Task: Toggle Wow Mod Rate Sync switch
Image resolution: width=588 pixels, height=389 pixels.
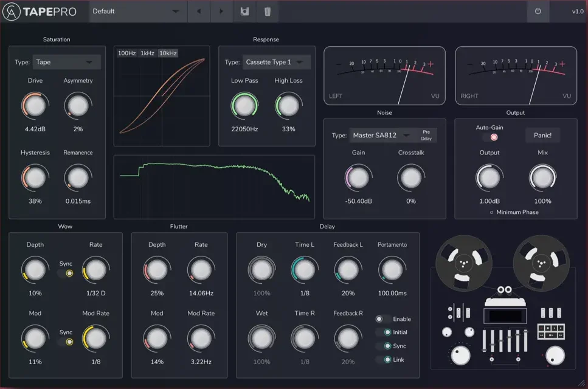Action: (66, 342)
